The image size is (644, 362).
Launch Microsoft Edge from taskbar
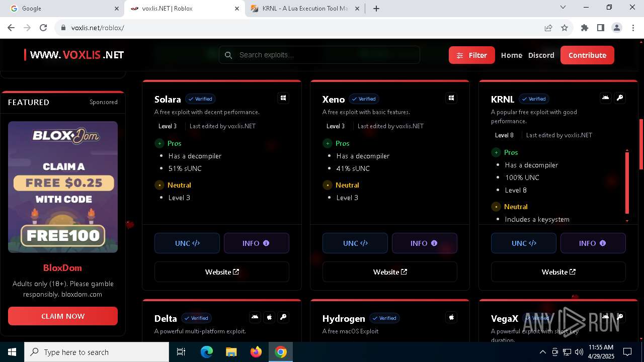(x=207, y=352)
